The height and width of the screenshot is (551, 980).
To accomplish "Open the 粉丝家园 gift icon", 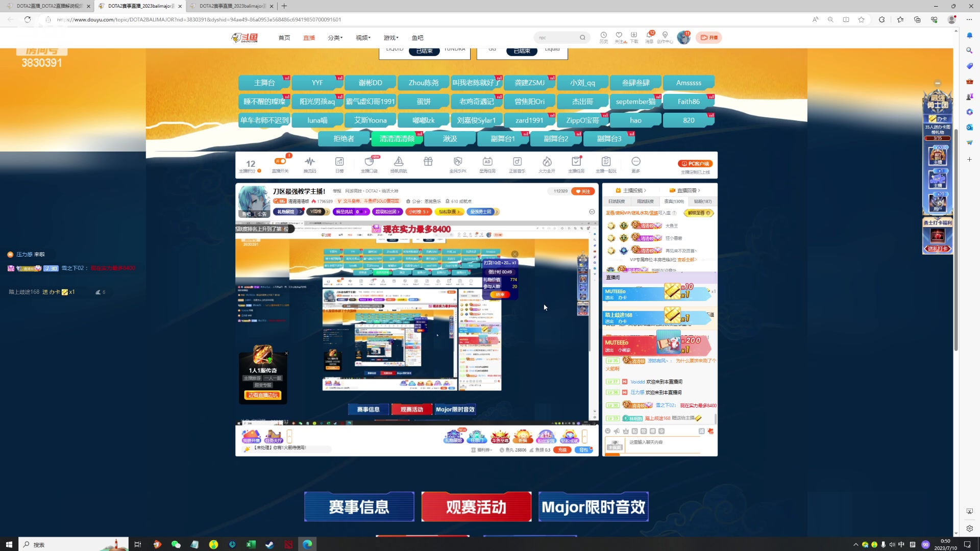I will (546, 437).
